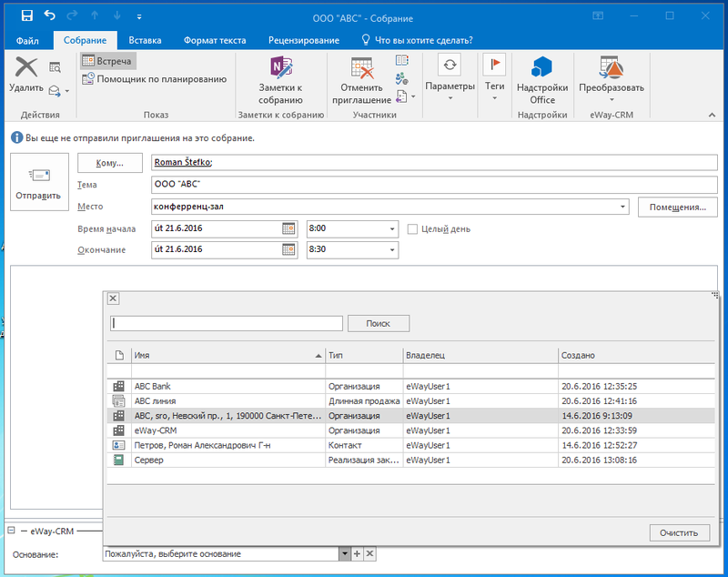Select the eWay-CRM organization row

411,430
